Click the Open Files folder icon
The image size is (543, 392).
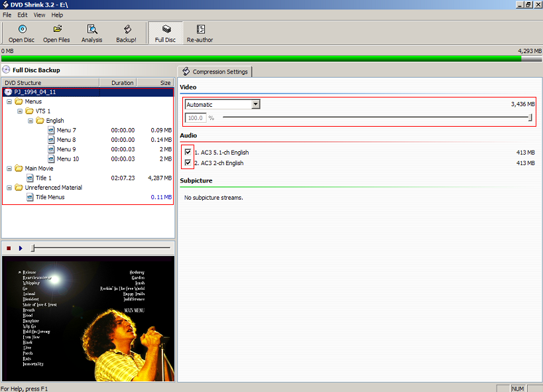(57, 30)
